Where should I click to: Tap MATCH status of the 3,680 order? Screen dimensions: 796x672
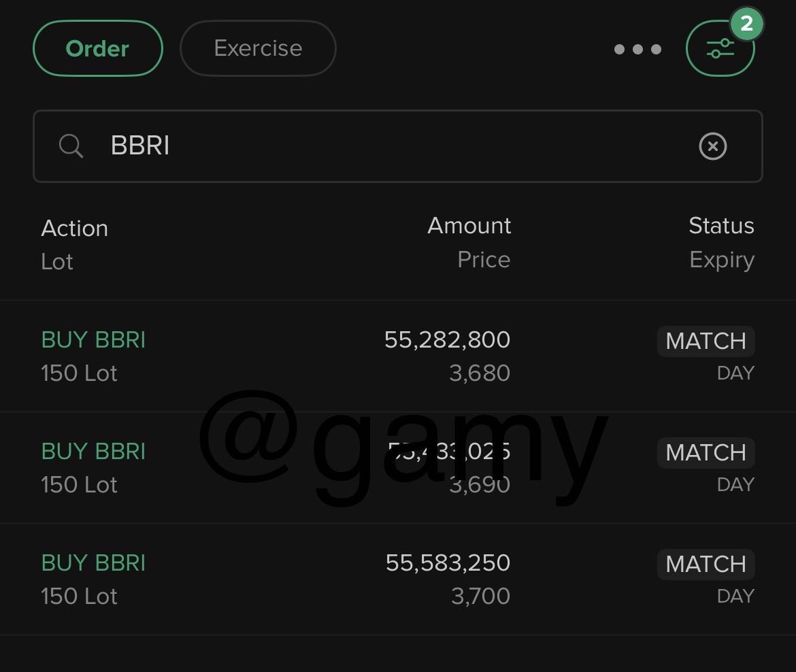click(x=706, y=341)
